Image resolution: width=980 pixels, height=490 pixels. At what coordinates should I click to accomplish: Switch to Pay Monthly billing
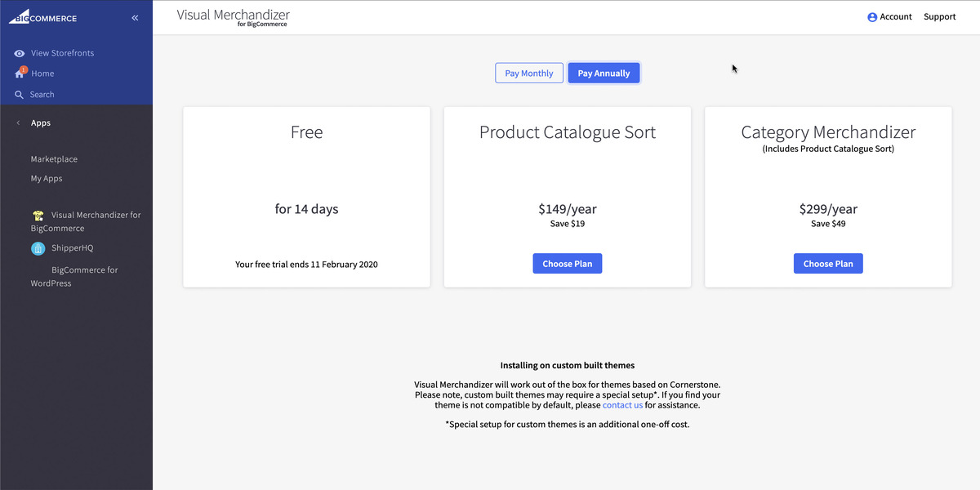coord(529,73)
